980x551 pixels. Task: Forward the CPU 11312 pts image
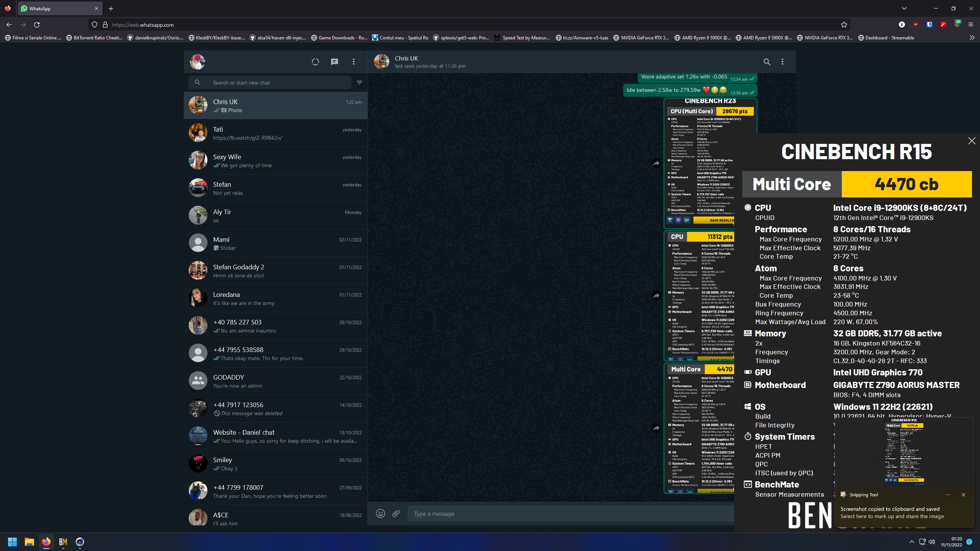pos(656,295)
